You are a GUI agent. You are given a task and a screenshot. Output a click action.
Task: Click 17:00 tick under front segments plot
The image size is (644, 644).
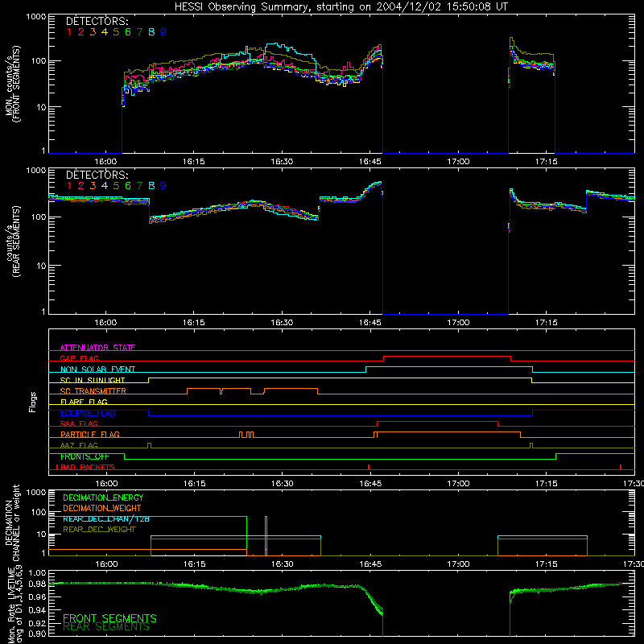click(x=458, y=162)
